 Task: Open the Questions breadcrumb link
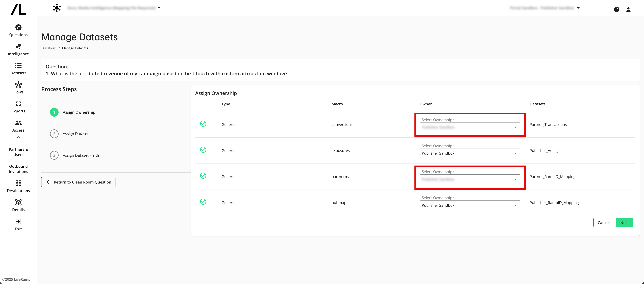point(49,48)
